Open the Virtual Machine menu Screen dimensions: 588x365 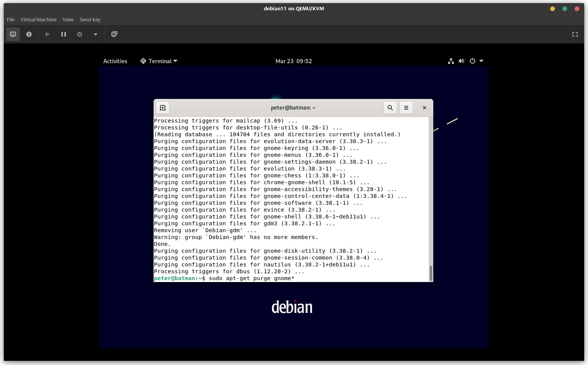tap(38, 19)
